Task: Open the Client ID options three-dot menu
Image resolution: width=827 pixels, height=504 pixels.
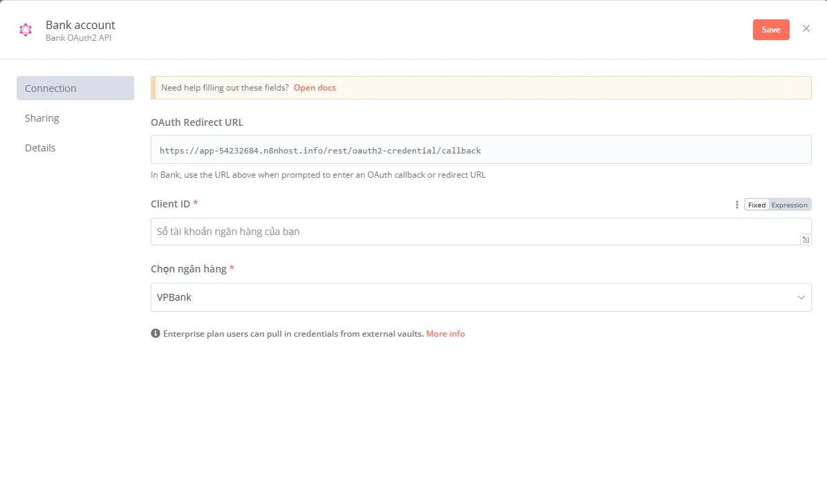Action: point(736,205)
